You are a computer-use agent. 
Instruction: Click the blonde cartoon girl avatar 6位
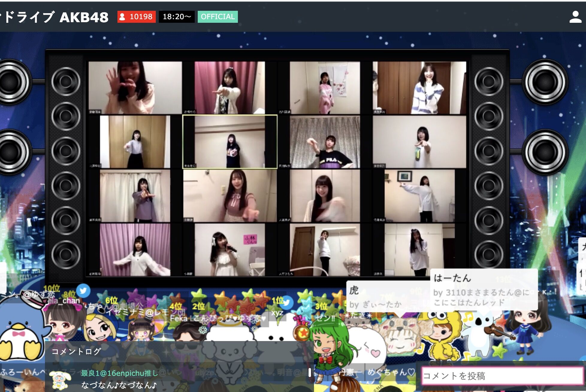coord(100,327)
